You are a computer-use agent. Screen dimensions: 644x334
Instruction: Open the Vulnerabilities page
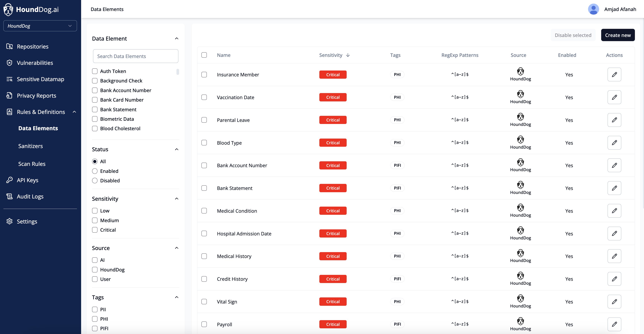coord(35,63)
